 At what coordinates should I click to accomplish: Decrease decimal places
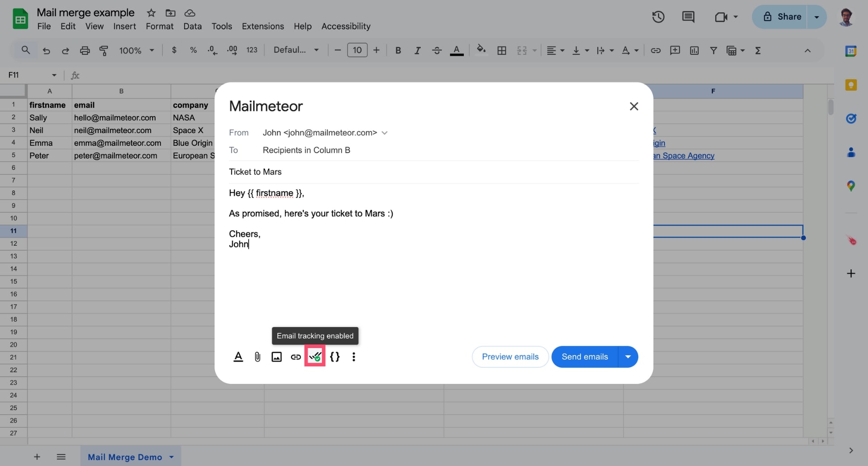212,50
